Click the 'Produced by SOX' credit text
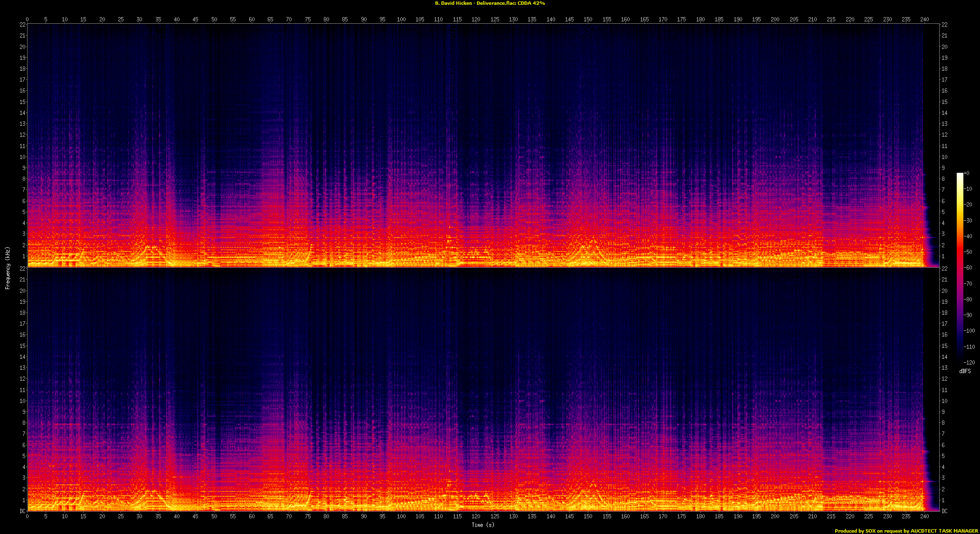This screenshot has height=534, width=980. pos(906,531)
